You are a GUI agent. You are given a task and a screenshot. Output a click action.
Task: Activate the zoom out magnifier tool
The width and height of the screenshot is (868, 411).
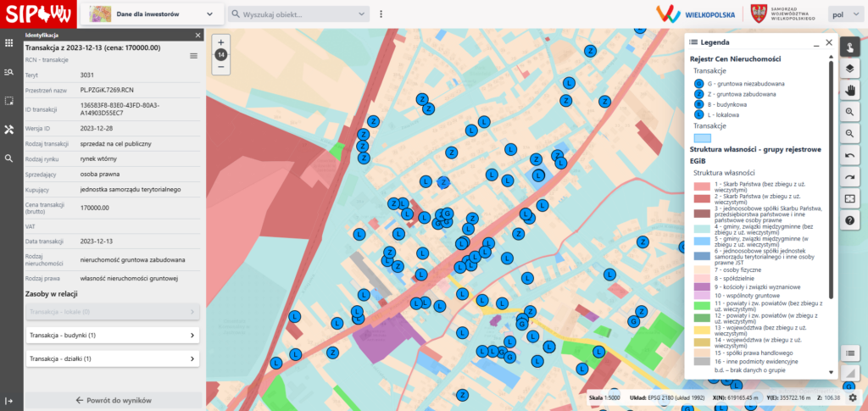coord(849,133)
